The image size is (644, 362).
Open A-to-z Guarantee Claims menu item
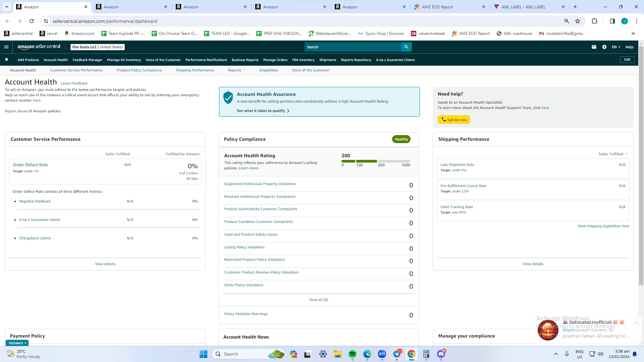[x=395, y=60]
